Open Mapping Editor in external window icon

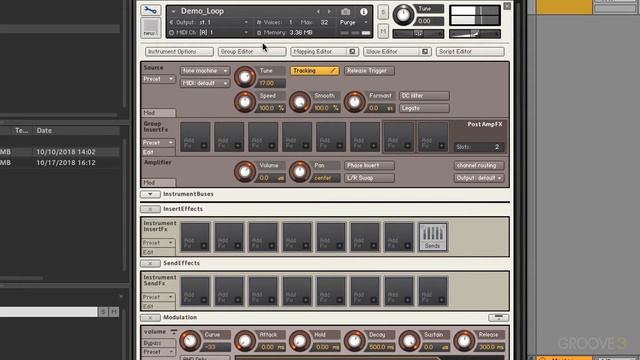(352, 51)
